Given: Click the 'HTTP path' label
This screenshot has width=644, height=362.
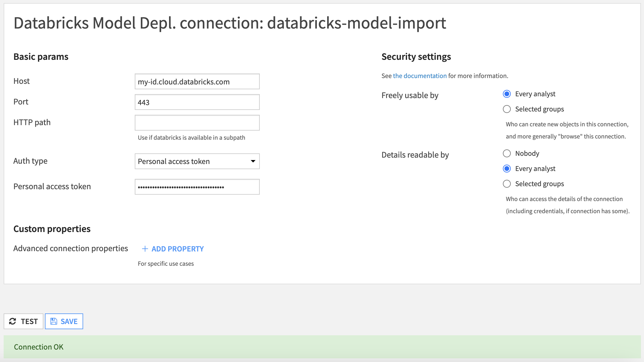Looking at the screenshot, I should [x=32, y=122].
